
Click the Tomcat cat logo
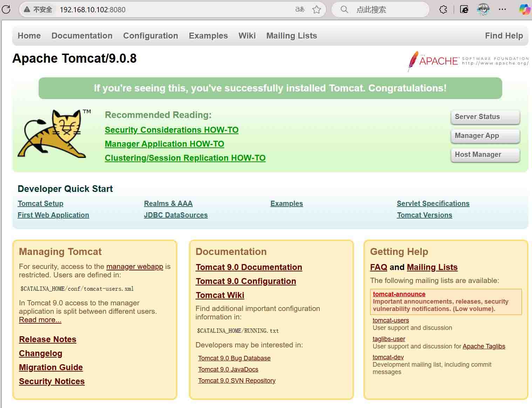[x=54, y=134]
